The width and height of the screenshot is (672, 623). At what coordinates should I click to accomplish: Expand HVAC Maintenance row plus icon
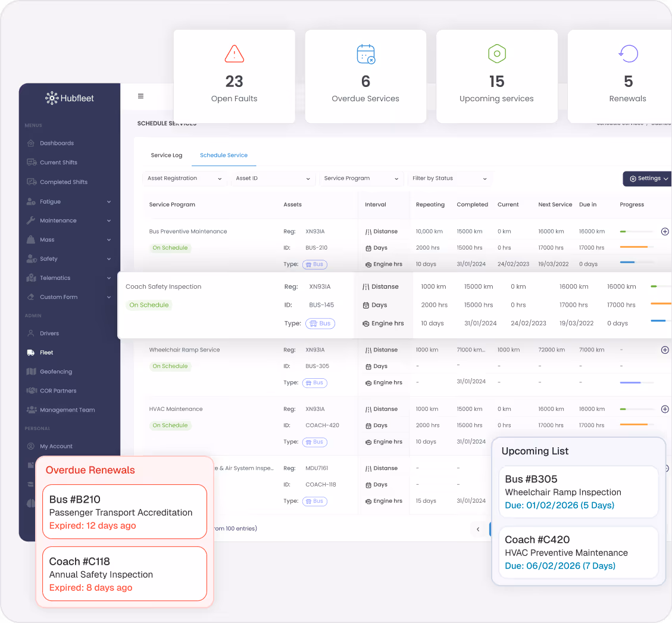pyautogui.click(x=665, y=409)
